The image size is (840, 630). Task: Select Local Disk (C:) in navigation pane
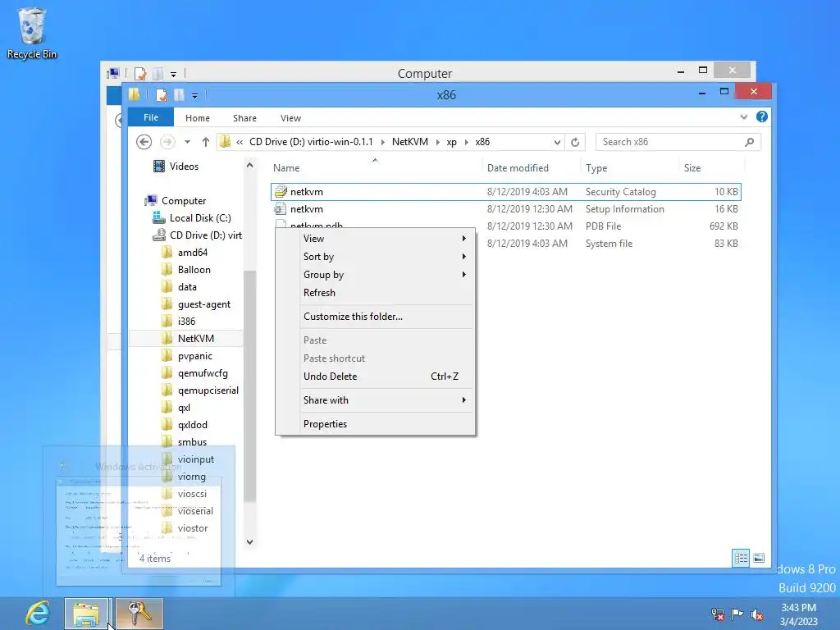pos(200,218)
